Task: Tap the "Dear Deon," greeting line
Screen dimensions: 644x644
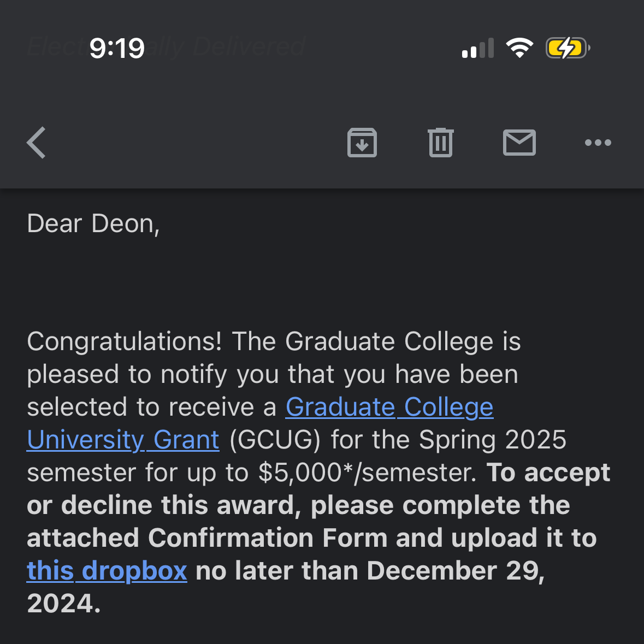Action: pos(93,223)
